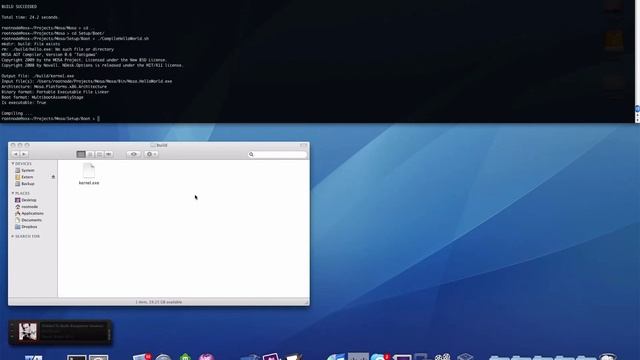The image size is (640, 360).
Task: Click the Finder status bar item count
Action: click(x=159, y=302)
